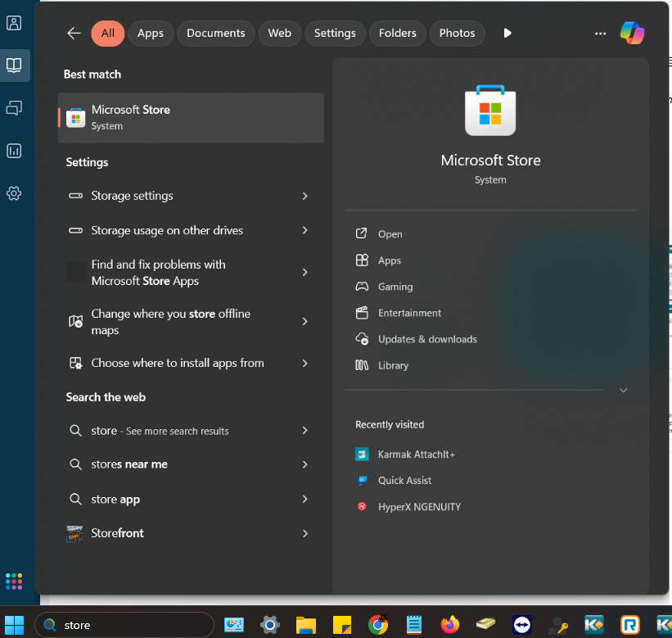Open the notepad icon in the taskbar
Image resolution: width=672 pixels, height=638 pixels.
[x=414, y=625]
